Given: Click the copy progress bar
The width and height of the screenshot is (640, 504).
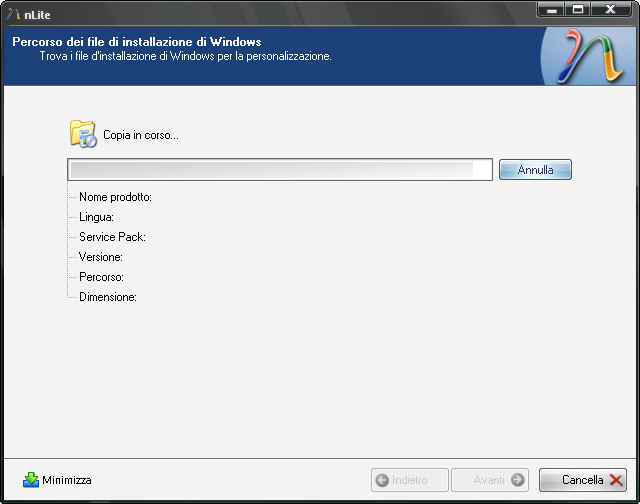Looking at the screenshot, I should (280, 170).
